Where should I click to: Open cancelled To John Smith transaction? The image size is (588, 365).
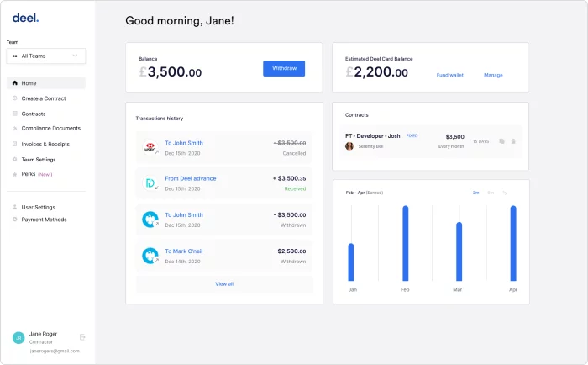click(224, 147)
